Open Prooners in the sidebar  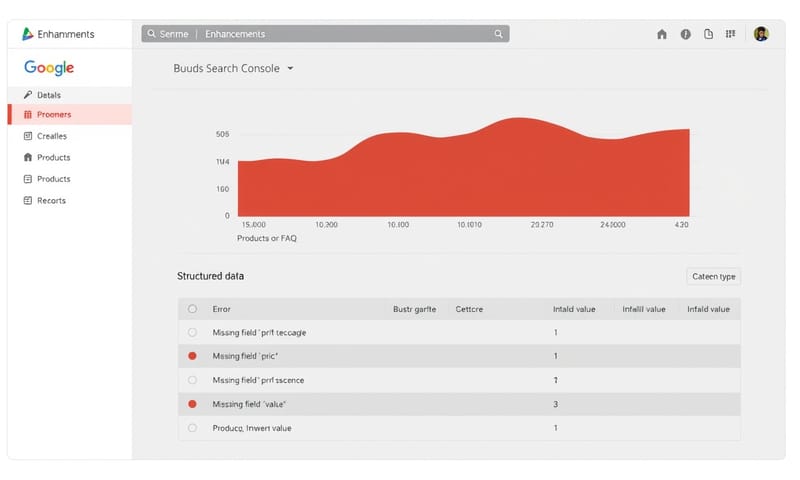tap(54, 114)
